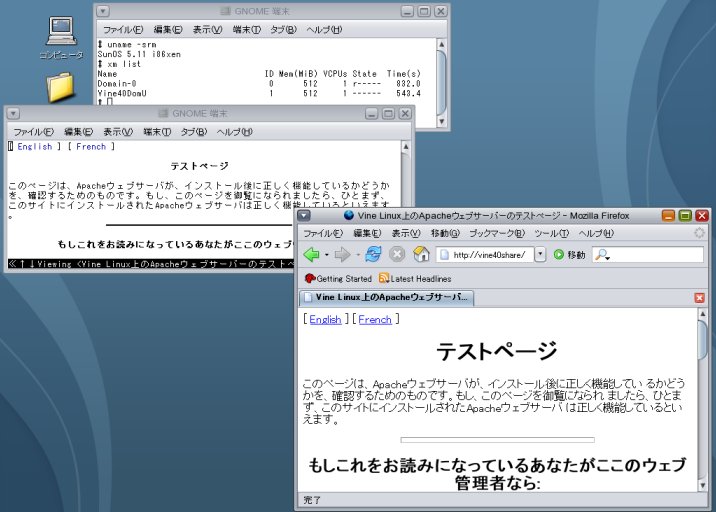The height and width of the screenshot is (512, 716).
Task: Minimize the top GNOME terminal window
Action: coord(407,11)
